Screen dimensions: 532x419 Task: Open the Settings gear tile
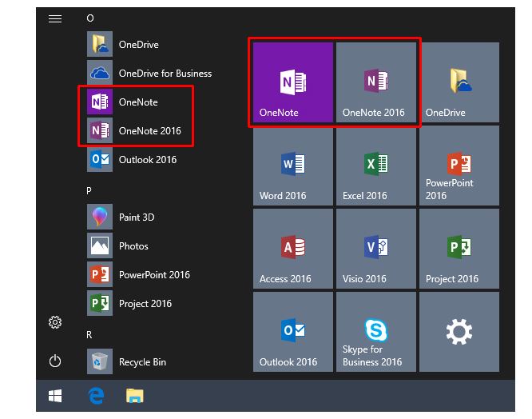(459, 332)
